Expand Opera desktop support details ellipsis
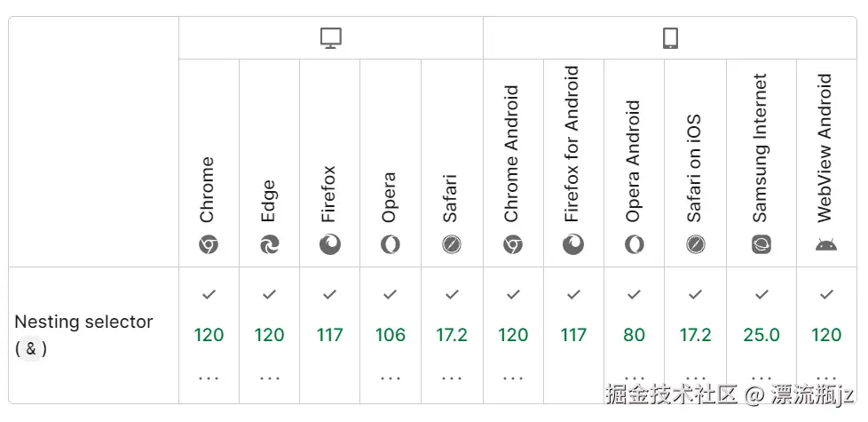The height and width of the screenshot is (422, 868). 391,378
